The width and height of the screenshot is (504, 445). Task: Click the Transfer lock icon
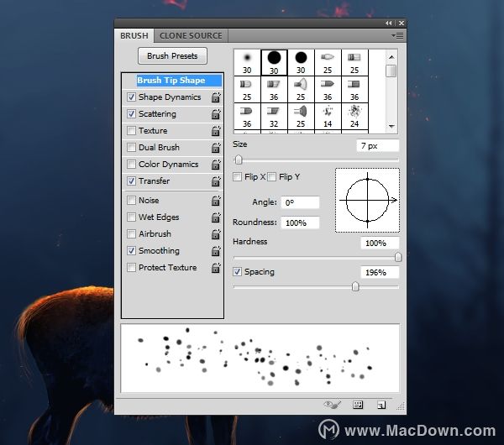tap(216, 181)
